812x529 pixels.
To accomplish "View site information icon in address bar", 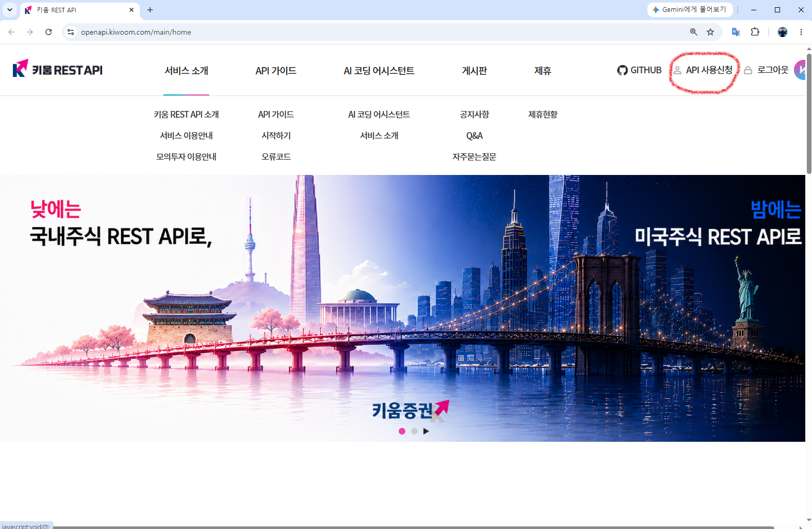I will click(x=71, y=32).
